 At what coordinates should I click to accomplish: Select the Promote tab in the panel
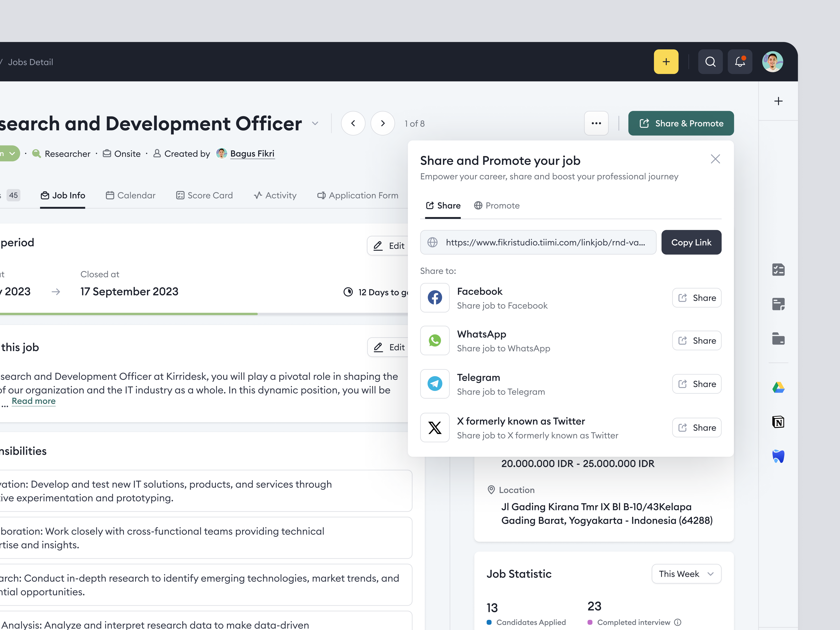point(496,205)
